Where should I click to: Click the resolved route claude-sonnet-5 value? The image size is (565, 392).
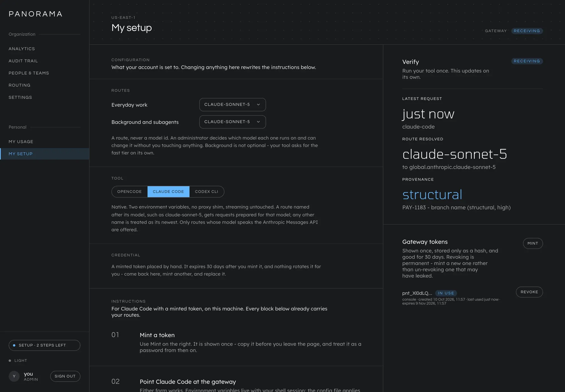455,154
